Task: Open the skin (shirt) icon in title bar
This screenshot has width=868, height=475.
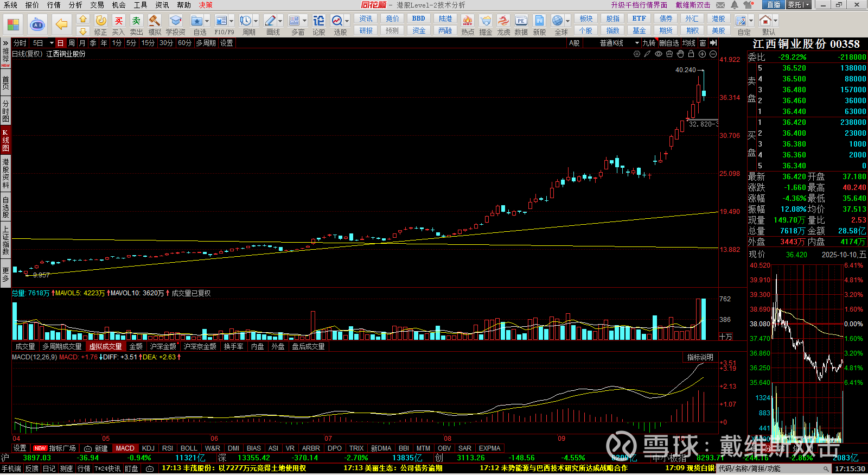Action: point(748,5)
